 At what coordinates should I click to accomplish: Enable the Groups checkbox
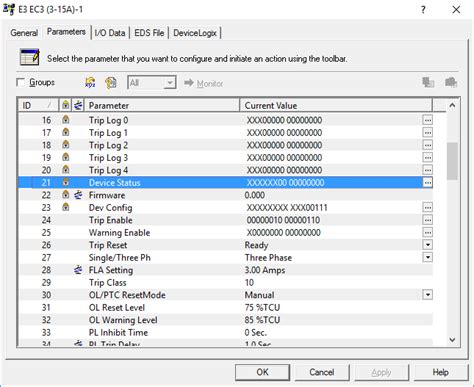21,82
